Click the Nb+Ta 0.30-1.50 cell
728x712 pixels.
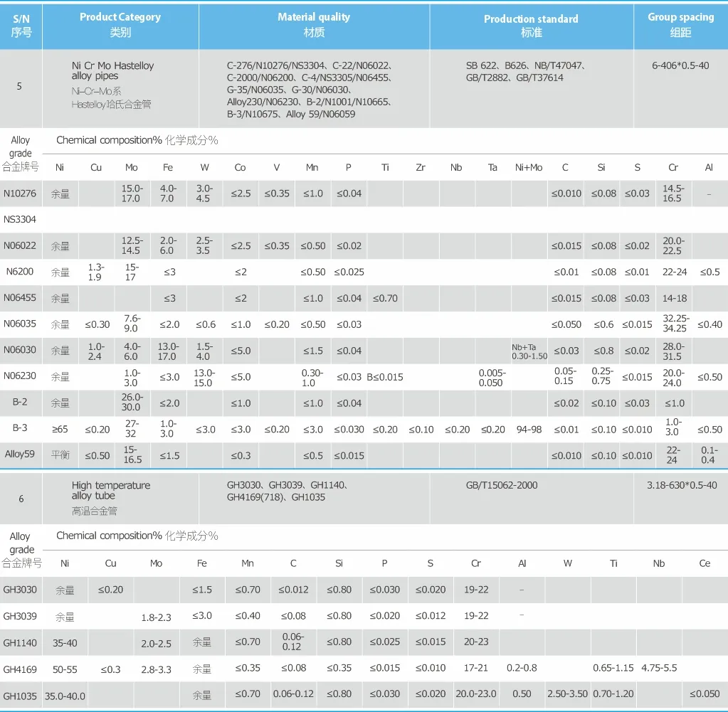[x=529, y=351]
